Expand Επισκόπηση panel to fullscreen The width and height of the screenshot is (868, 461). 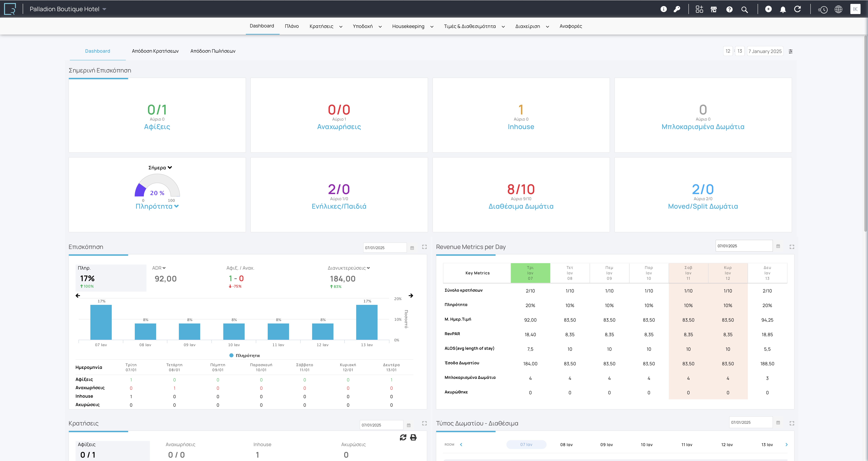click(425, 247)
